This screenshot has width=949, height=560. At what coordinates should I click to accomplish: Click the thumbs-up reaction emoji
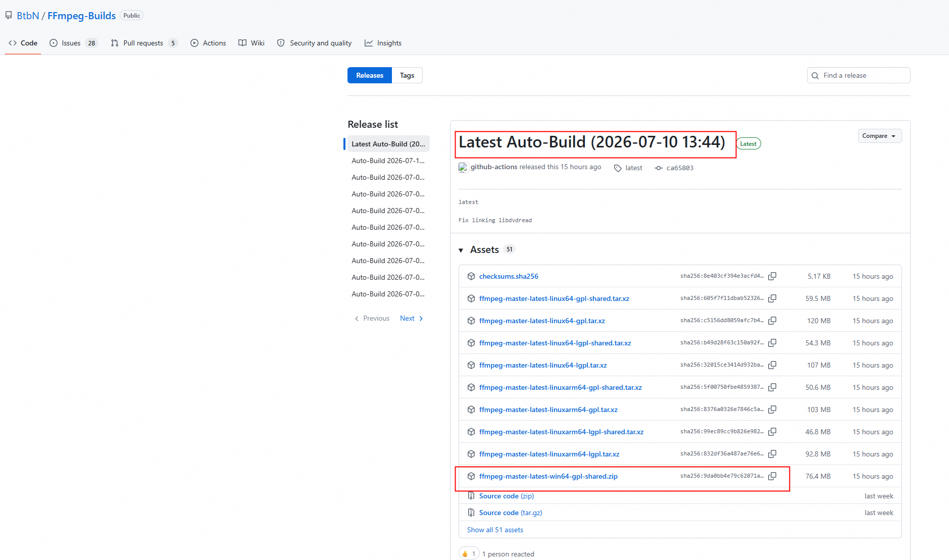point(465,554)
